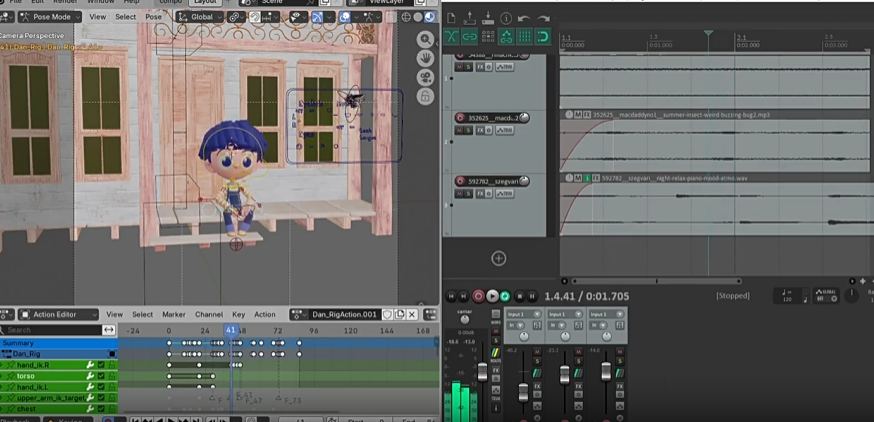Click the lock camera to view icon
Viewport: 874px width, 422px height.
click(425, 96)
